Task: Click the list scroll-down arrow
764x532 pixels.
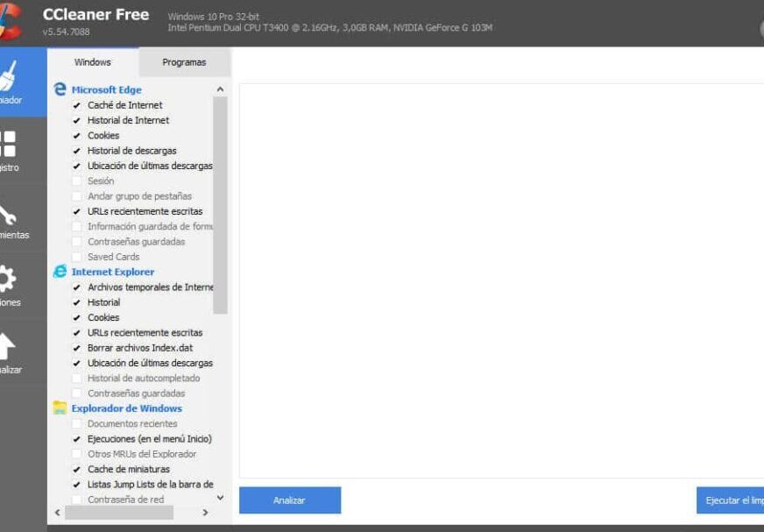Action: pos(220,498)
